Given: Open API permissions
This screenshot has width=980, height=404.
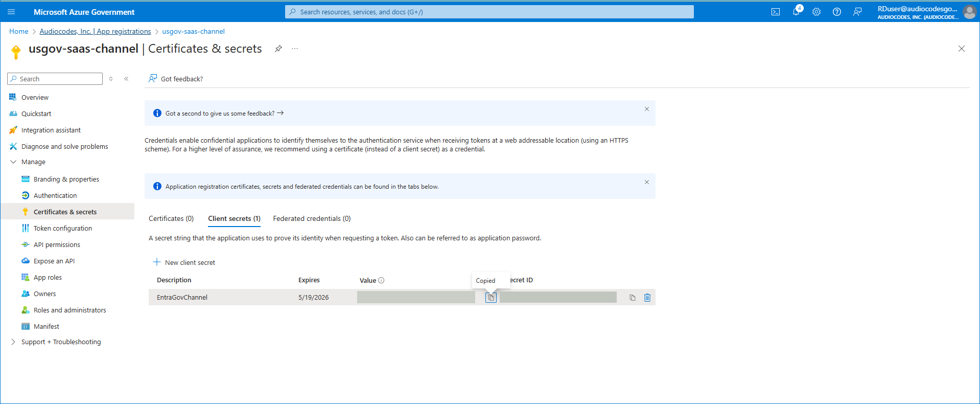Looking at the screenshot, I should coord(57,244).
